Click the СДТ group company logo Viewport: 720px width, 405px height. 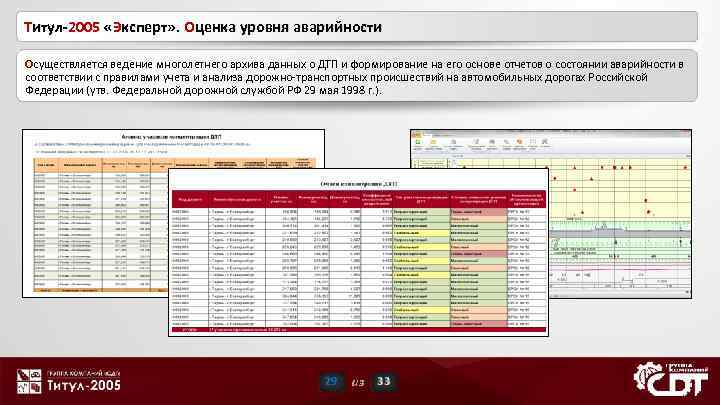671,379
